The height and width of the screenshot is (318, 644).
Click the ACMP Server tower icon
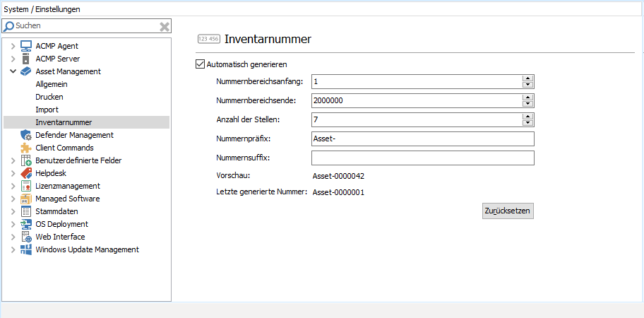(26, 59)
